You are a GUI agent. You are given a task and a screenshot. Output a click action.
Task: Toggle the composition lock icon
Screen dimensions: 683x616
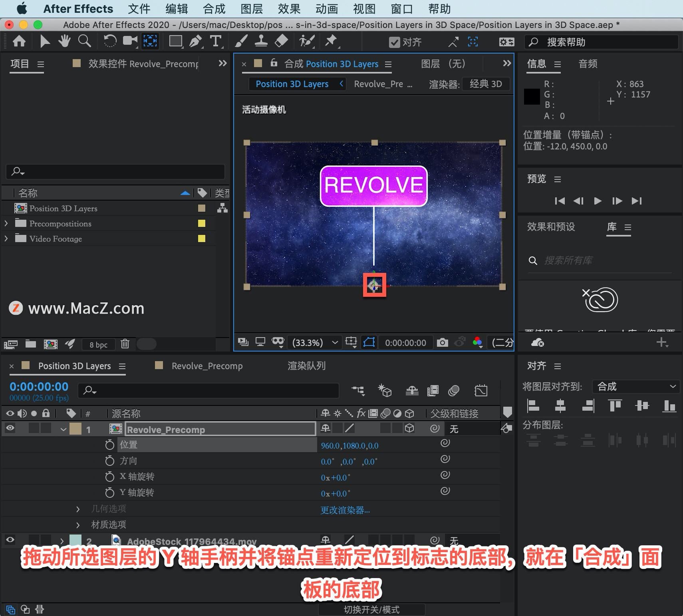pyautogui.click(x=274, y=63)
